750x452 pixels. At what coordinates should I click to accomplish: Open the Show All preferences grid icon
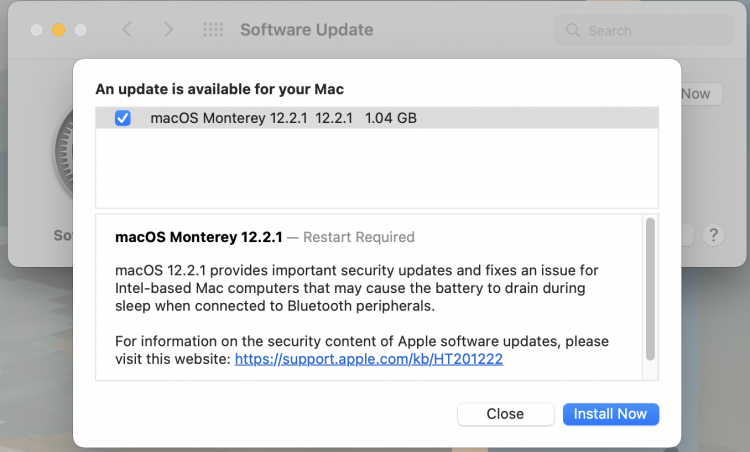[x=213, y=30]
